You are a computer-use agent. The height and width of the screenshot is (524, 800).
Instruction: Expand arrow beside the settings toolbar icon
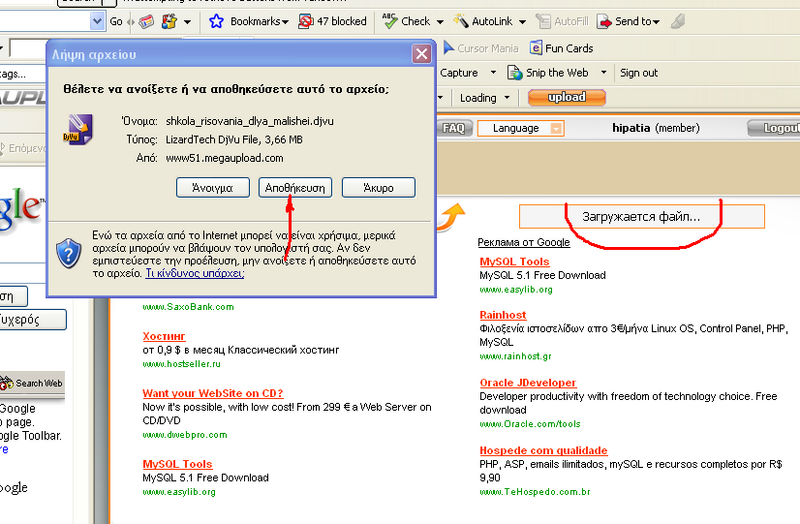coord(187,22)
